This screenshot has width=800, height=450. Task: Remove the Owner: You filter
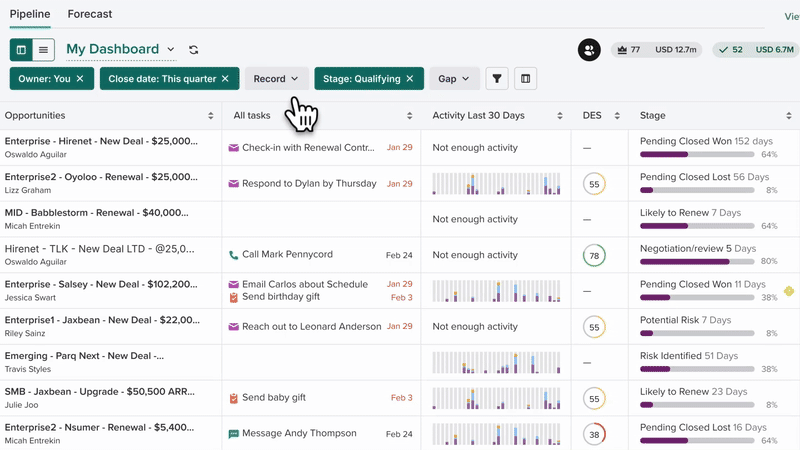[x=80, y=79]
